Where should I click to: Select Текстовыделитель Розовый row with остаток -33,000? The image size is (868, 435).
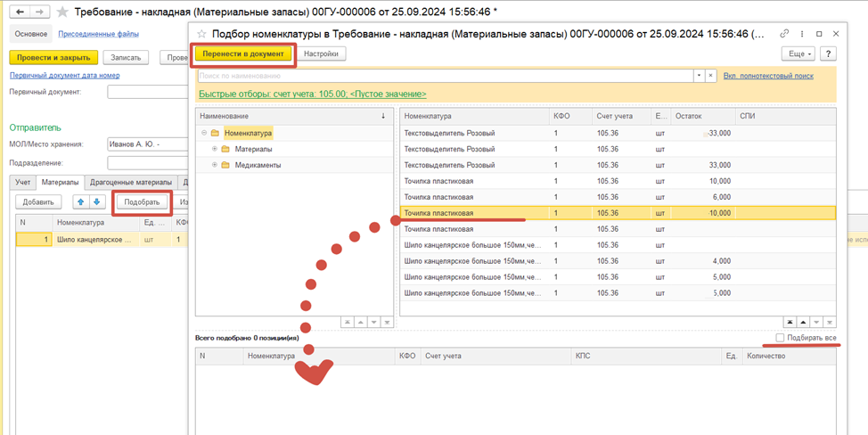click(618, 134)
